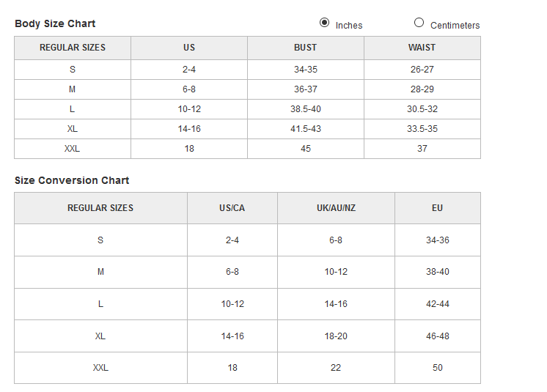
Task: Click the EU size 34-36 cell
Action: tap(437, 240)
